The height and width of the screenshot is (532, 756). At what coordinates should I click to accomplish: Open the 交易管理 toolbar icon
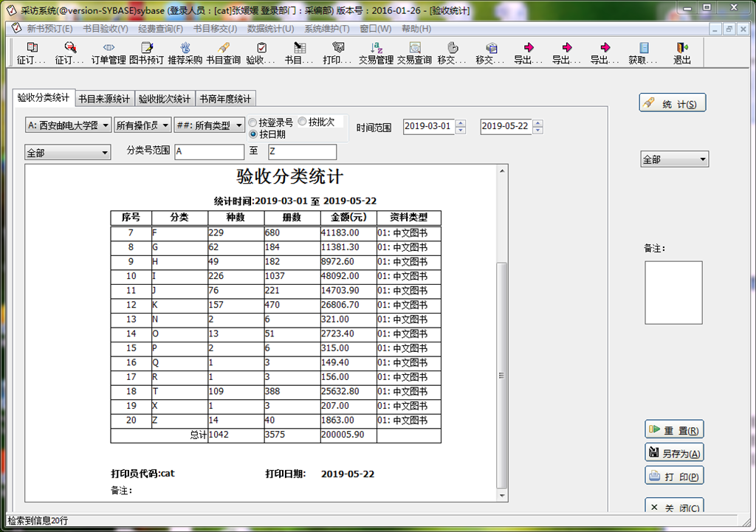[x=376, y=53]
